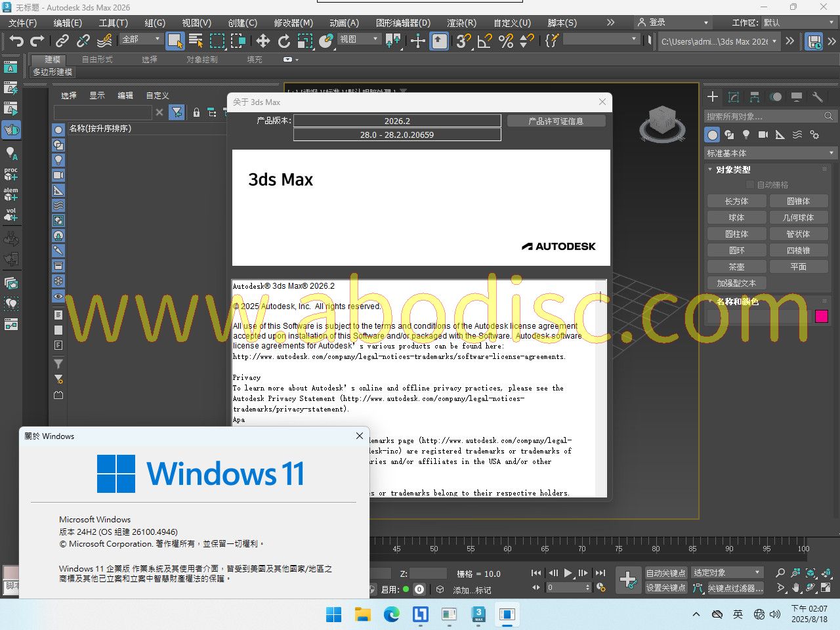Open the Display panel tab icon

click(x=797, y=97)
